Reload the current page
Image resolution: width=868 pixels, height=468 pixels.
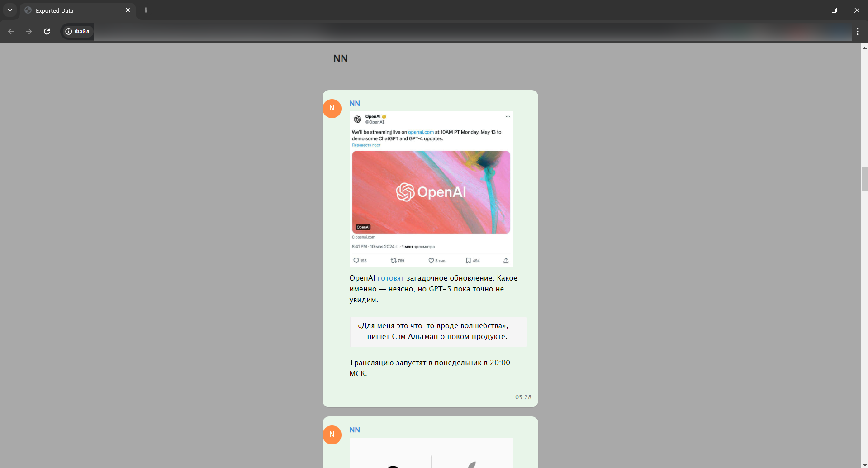click(x=47, y=31)
